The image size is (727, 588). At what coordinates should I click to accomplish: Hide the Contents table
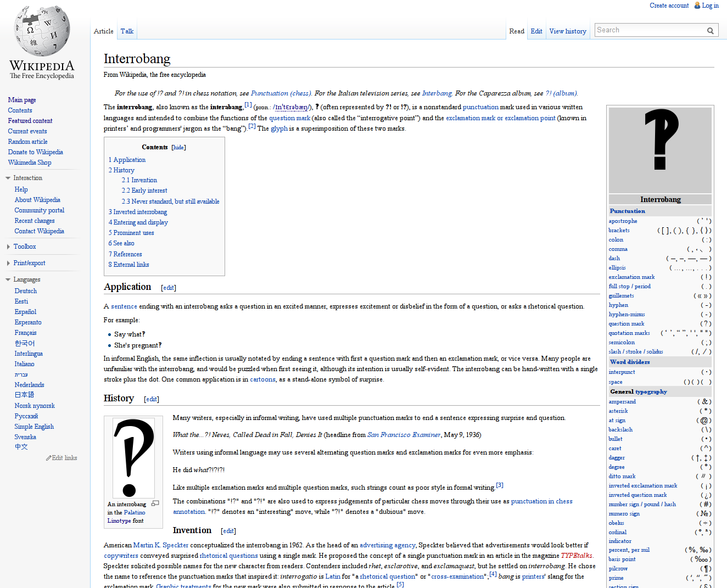(178, 147)
